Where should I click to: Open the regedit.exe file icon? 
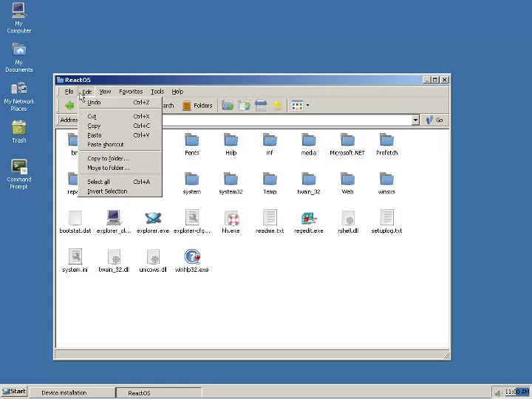point(308,219)
